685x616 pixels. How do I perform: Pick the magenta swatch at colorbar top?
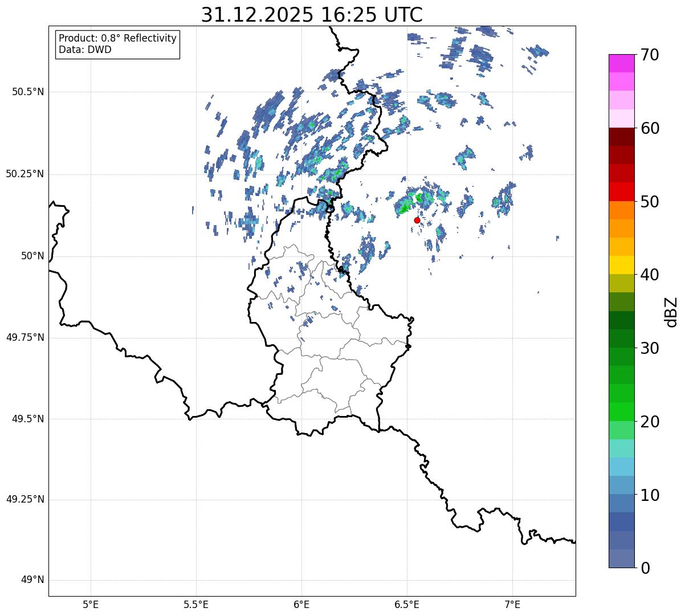pos(621,63)
